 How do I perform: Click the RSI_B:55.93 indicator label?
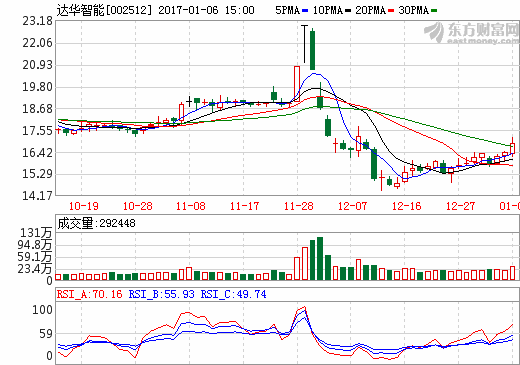point(161,294)
